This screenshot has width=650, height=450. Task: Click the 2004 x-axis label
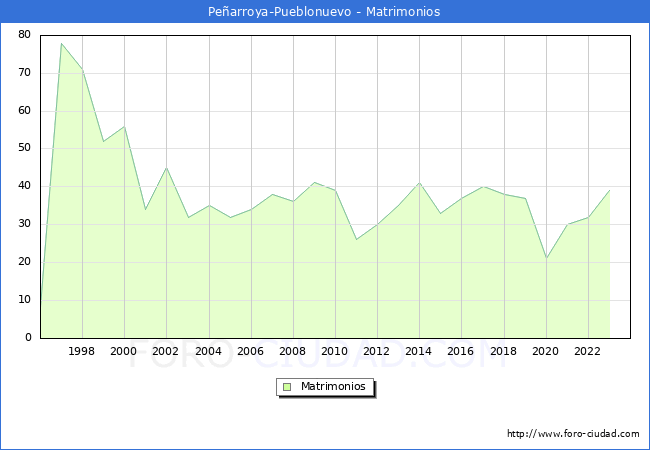(x=208, y=351)
